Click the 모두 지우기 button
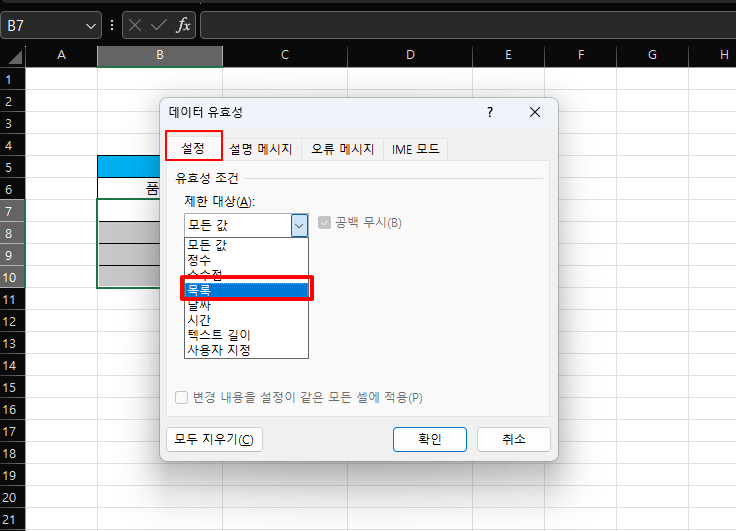This screenshot has width=736, height=531. (214, 439)
